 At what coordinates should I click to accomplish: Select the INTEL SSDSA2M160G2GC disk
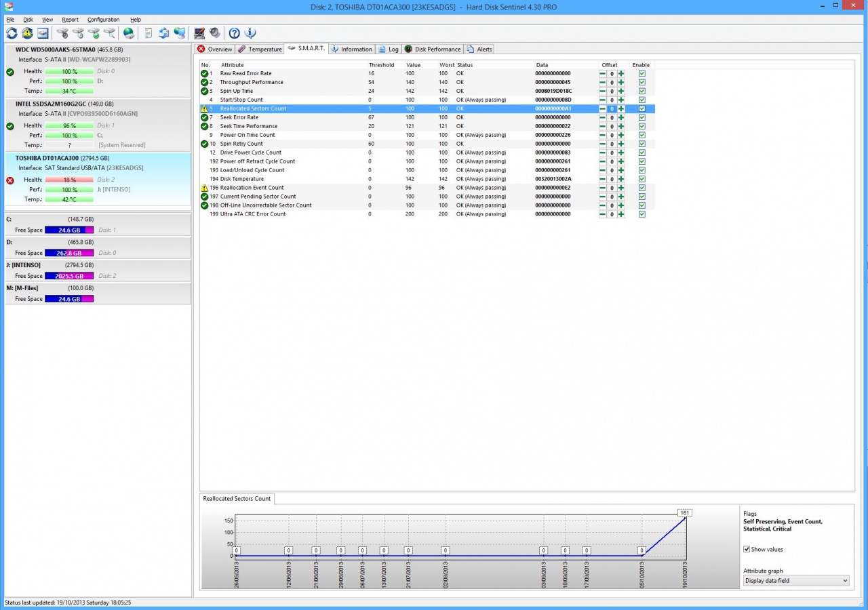tap(98, 125)
